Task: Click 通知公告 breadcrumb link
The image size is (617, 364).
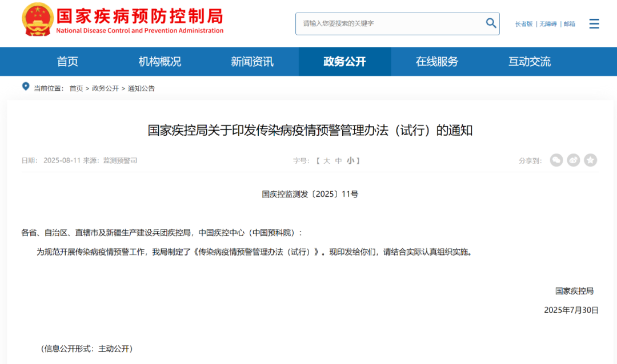Action: click(x=141, y=88)
